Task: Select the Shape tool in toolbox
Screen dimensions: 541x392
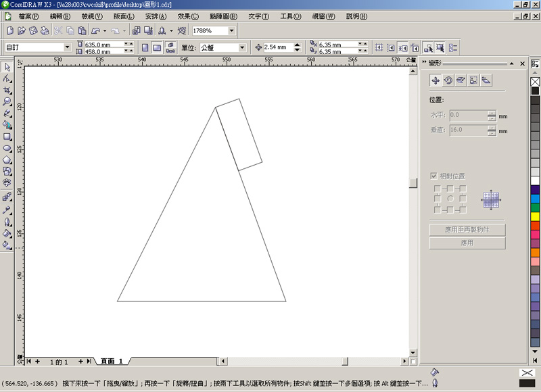Action: [7, 78]
